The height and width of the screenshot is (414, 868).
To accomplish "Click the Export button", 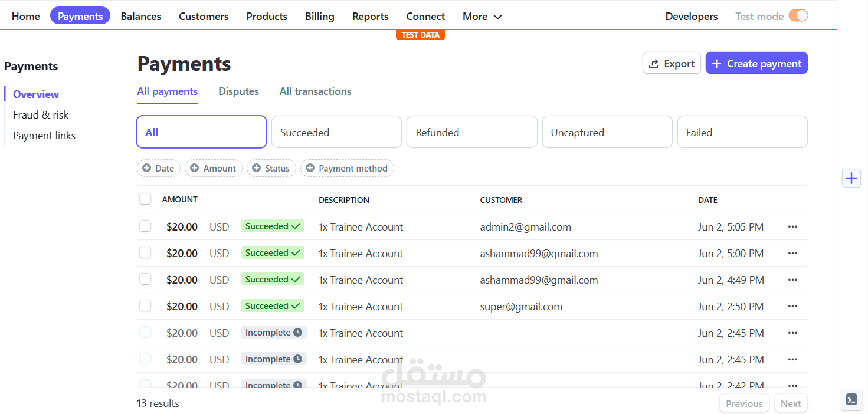I will click(672, 64).
